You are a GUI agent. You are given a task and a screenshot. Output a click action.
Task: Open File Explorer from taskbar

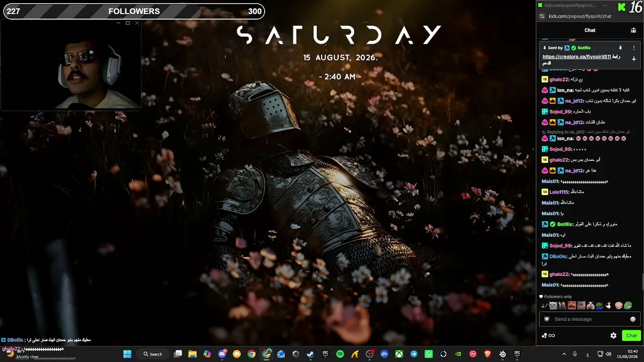point(192,354)
